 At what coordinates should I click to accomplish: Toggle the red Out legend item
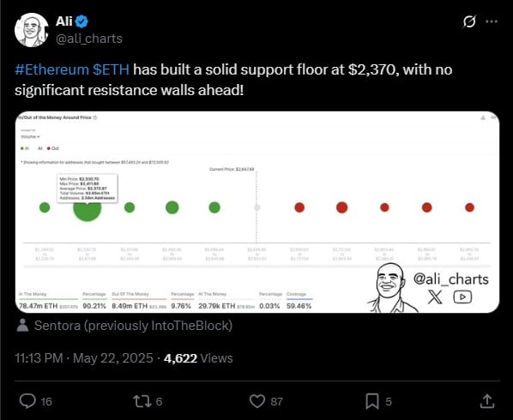coord(53,148)
